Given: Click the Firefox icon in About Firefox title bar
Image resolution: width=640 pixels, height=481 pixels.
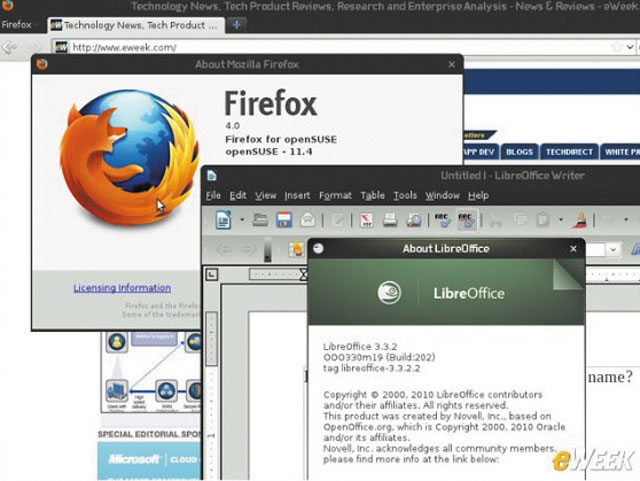Looking at the screenshot, I should (42, 64).
